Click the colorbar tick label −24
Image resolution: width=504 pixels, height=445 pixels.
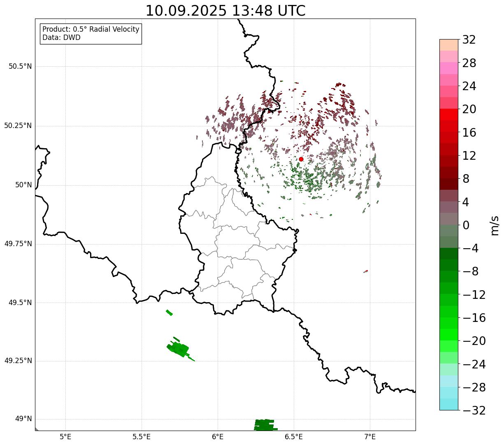click(474, 364)
